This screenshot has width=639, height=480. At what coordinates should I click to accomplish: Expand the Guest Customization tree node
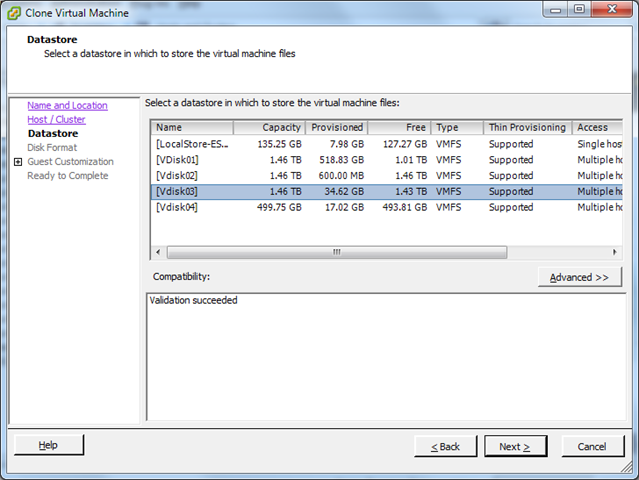point(18,162)
